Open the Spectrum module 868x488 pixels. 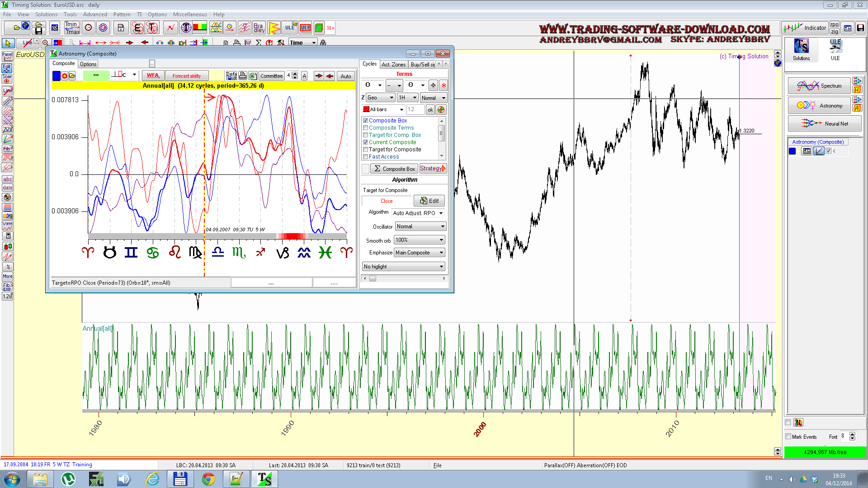(819, 86)
